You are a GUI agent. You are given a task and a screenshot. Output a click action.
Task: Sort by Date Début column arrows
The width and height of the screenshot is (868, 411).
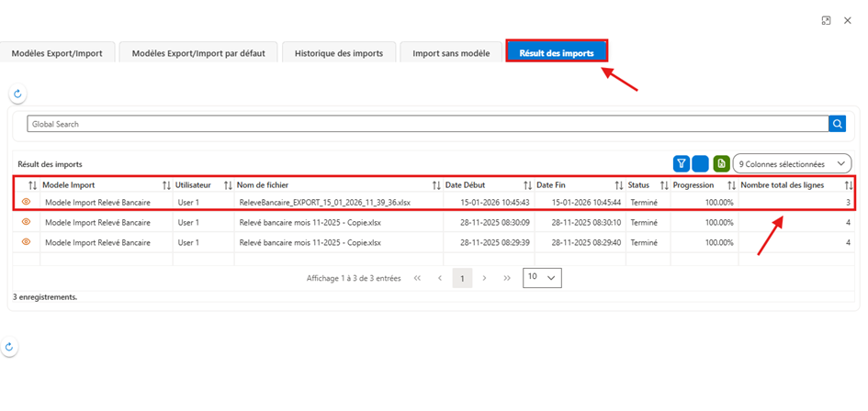(x=528, y=184)
